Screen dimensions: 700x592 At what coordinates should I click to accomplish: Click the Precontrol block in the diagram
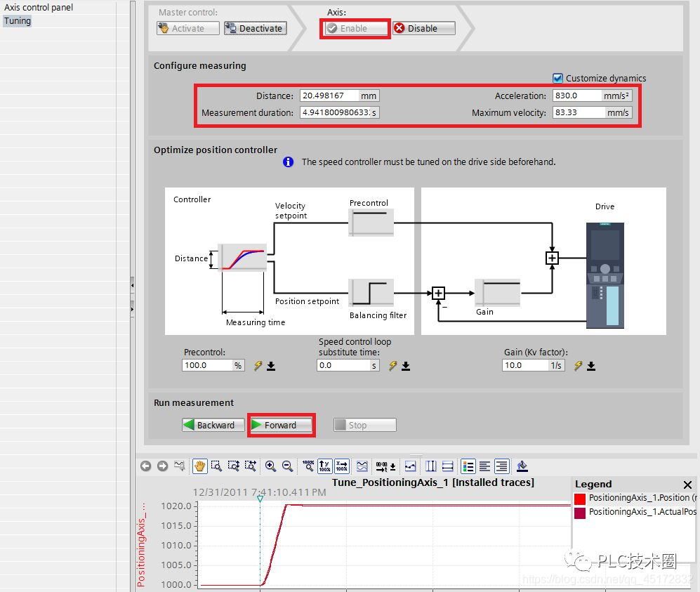pyautogui.click(x=371, y=223)
